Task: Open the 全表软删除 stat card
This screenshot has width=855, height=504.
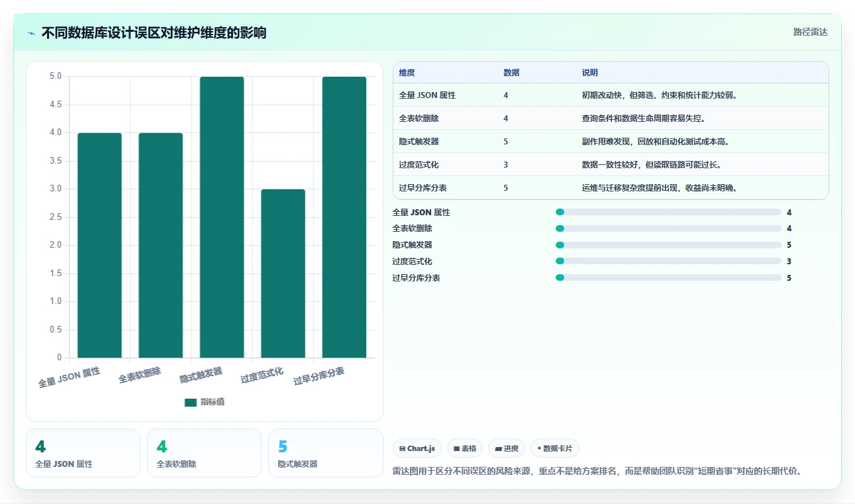Action: [x=204, y=453]
